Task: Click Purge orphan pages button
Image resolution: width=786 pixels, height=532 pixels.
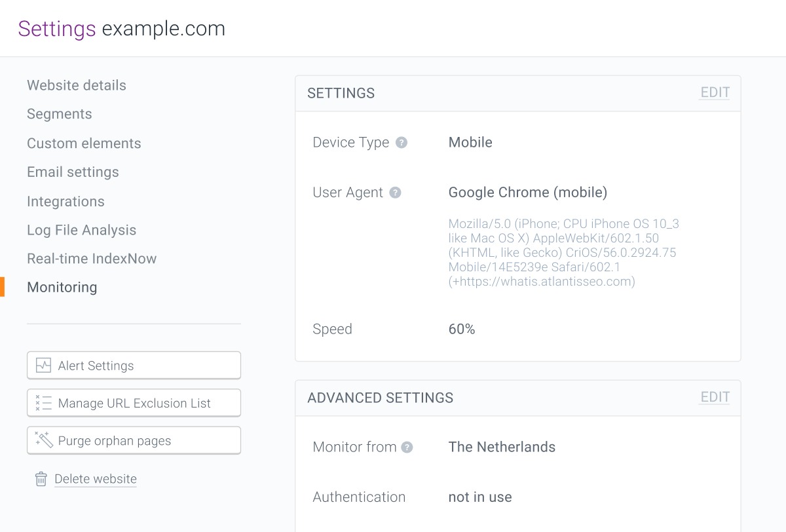Action: [x=134, y=440]
